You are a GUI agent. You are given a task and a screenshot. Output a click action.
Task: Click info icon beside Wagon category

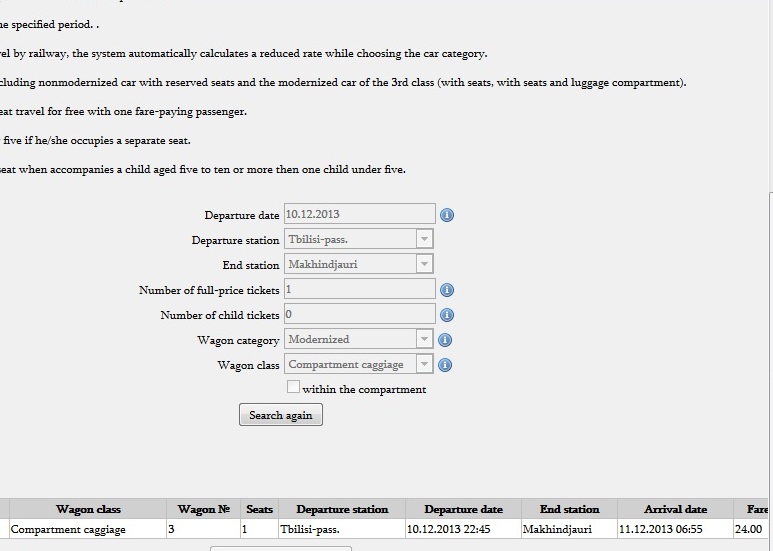tap(445, 340)
